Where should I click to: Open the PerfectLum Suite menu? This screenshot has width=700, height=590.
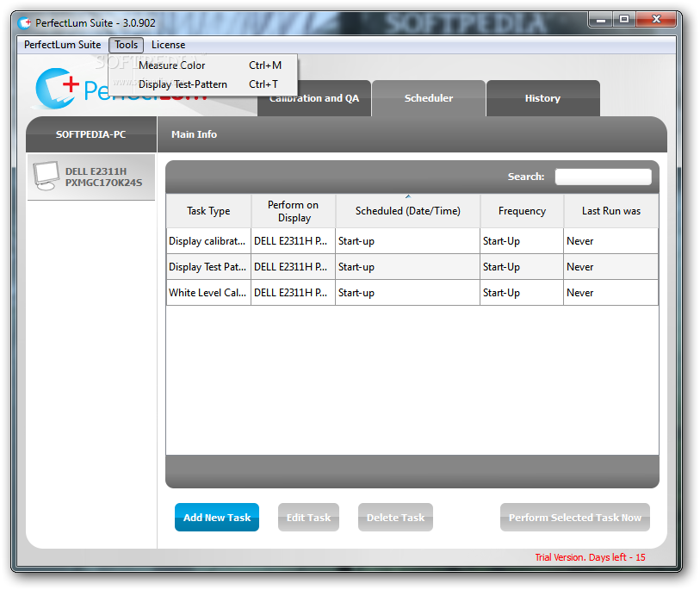63,45
